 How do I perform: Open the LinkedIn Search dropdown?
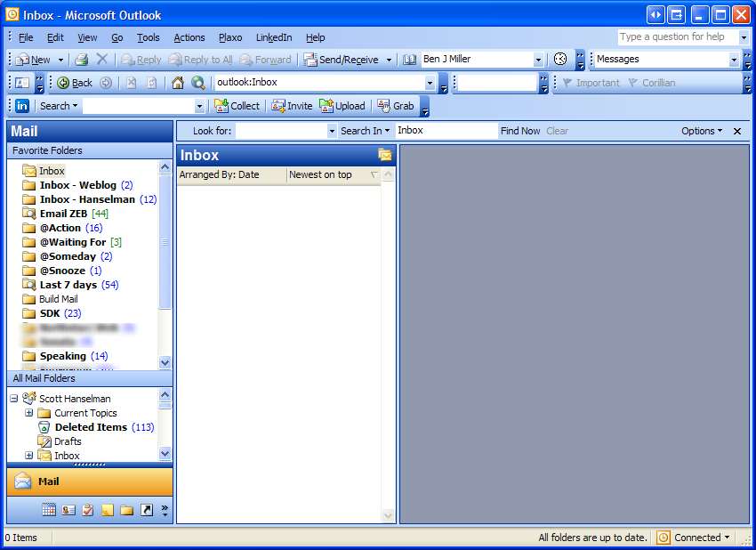(59, 106)
